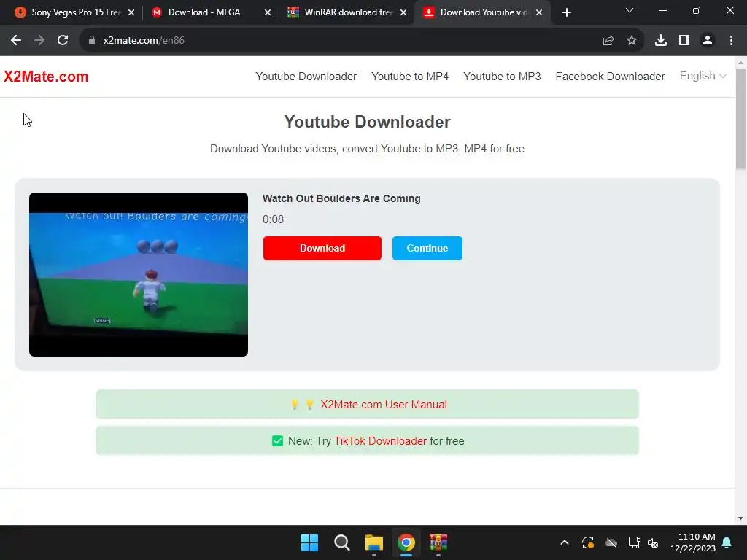The width and height of the screenshot is (747, 560).
Task: Open Windows taskbar search
Action: click(x=341, y=542)
